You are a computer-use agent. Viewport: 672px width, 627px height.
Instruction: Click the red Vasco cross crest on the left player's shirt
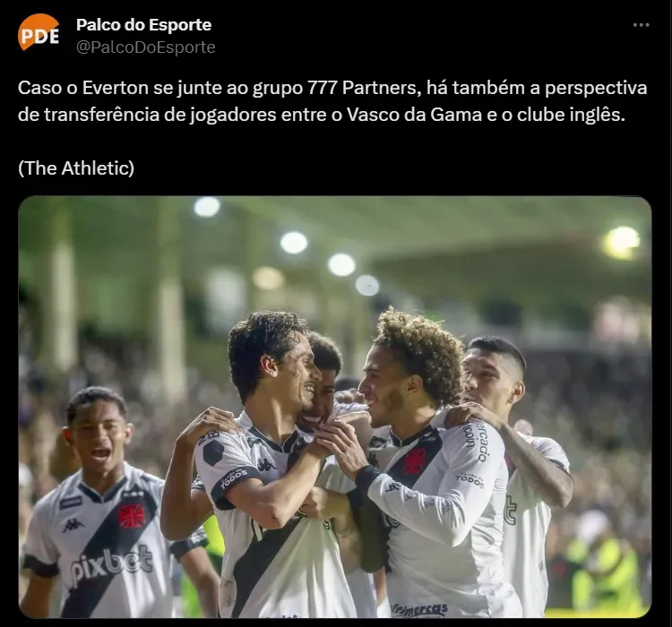[131, 516]
